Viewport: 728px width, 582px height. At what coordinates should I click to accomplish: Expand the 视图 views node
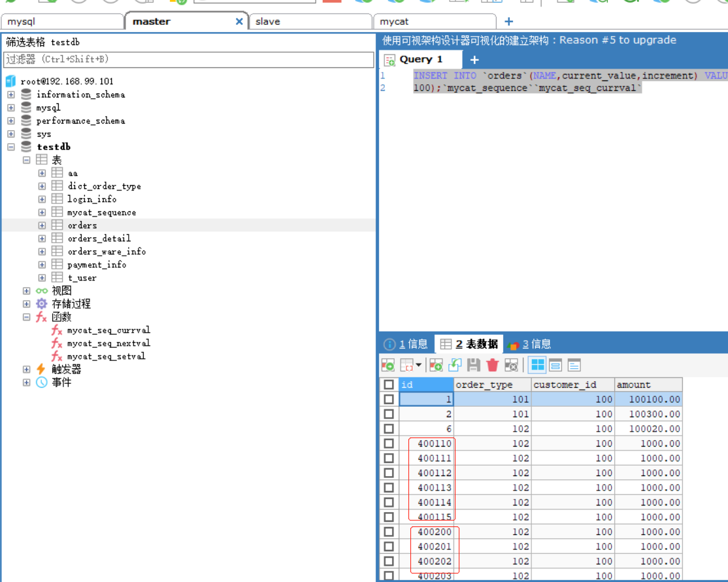coord(26,291)
